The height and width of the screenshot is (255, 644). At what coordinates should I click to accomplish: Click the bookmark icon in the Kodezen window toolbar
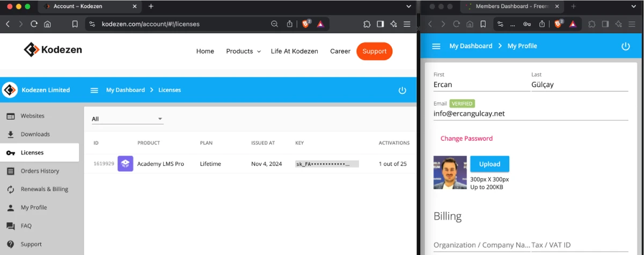pos(75,24)
